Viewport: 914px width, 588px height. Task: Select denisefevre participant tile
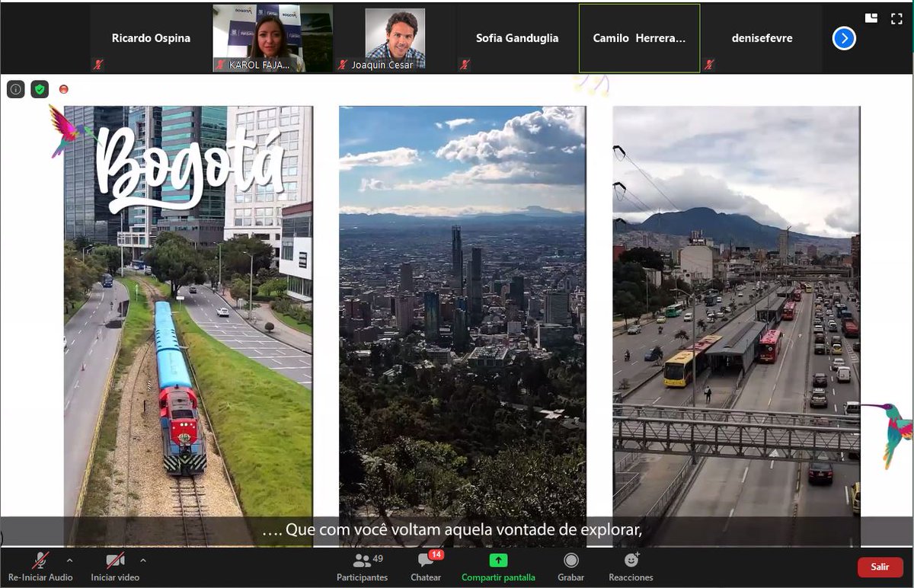coord(761,38)
